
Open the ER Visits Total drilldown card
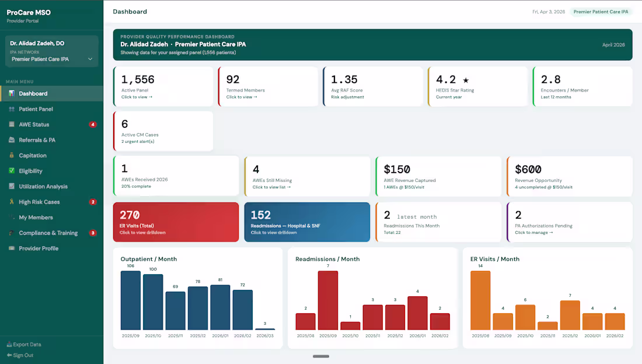pos(175,222)
